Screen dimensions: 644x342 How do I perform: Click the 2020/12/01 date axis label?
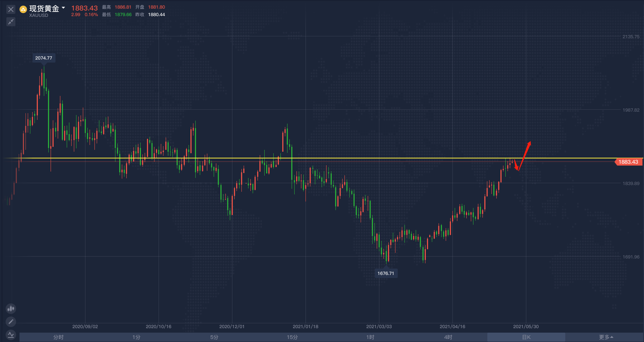point(232,327)
